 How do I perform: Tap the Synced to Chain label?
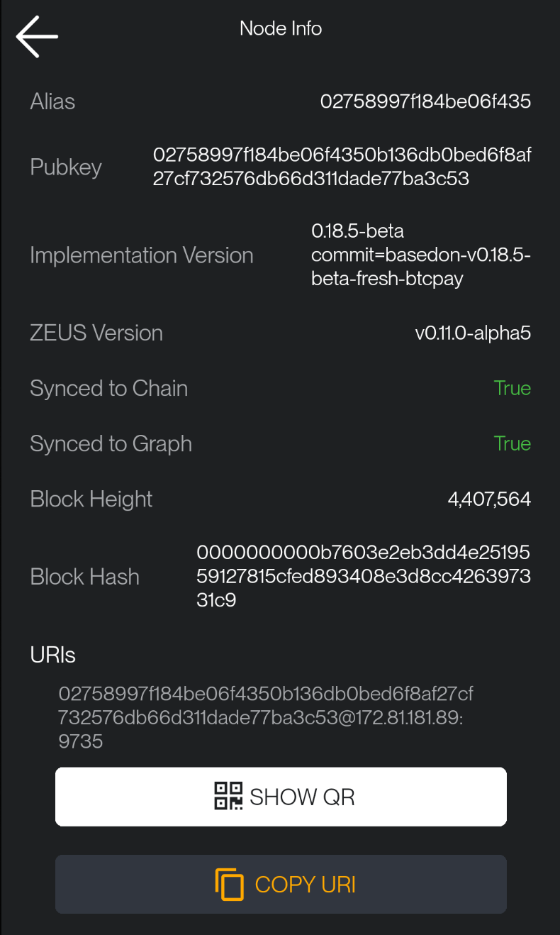[108, 388]
